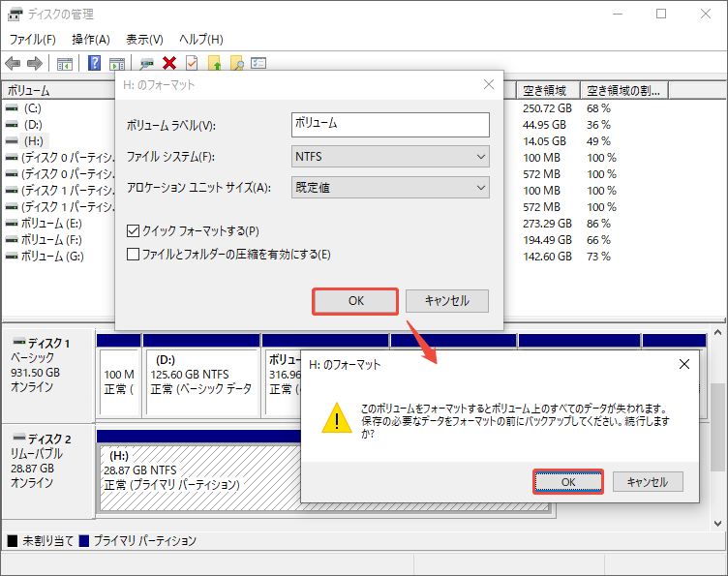Click the Back arrow toolbar icon

[13, 63]
